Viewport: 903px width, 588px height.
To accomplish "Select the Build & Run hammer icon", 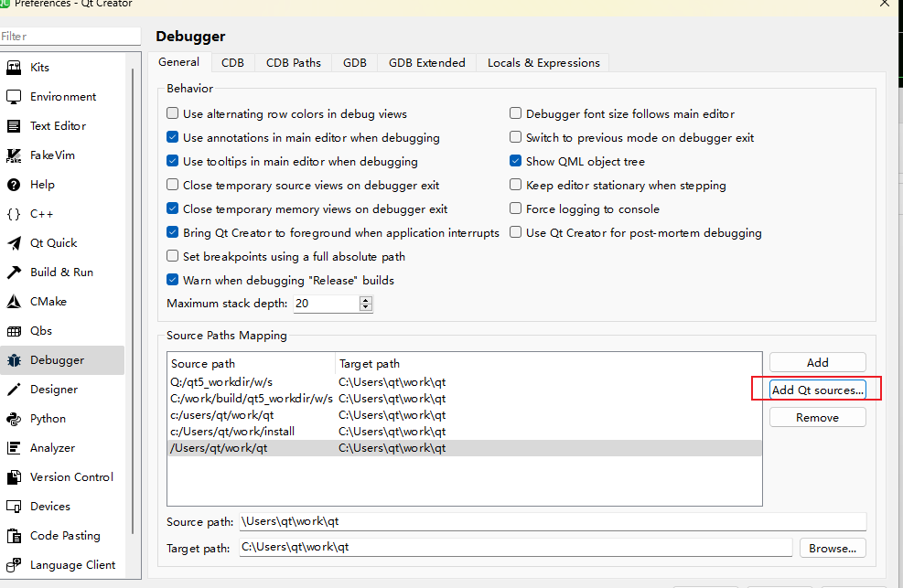I will click(x=14, y=273).
